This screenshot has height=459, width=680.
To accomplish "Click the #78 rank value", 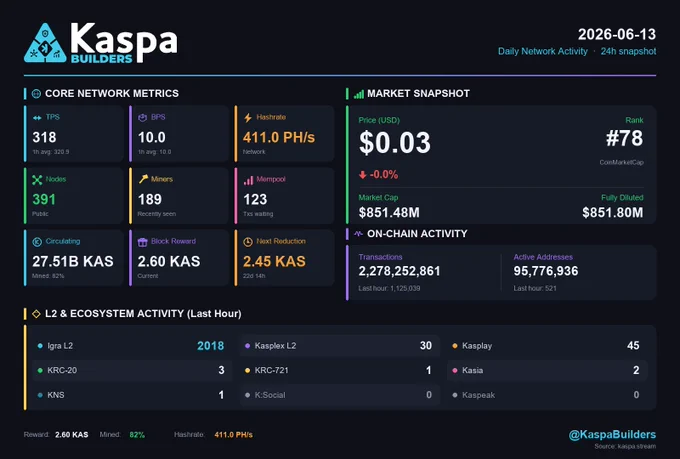I will click(x=624, y=138).
